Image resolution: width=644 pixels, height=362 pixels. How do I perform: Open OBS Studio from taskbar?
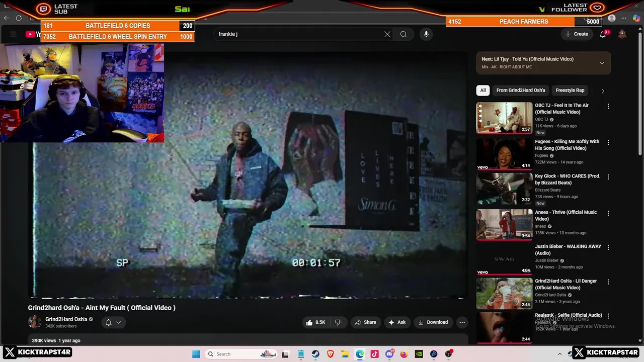(448, 354)
